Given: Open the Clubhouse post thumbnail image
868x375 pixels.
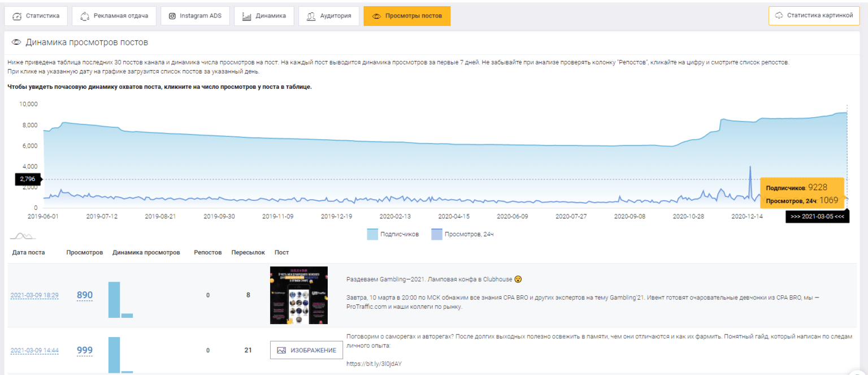Looking at the screenshot, I should [x=298, y=295].
